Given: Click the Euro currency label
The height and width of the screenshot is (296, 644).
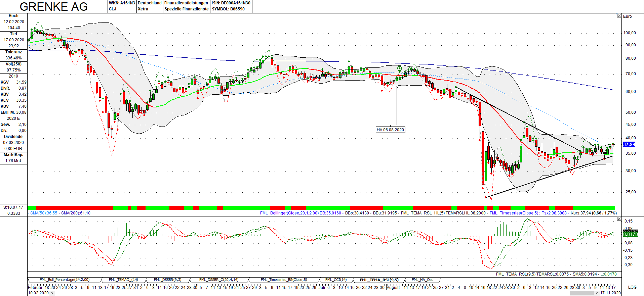Looking at the screenshot, I should tap(628, 16).
